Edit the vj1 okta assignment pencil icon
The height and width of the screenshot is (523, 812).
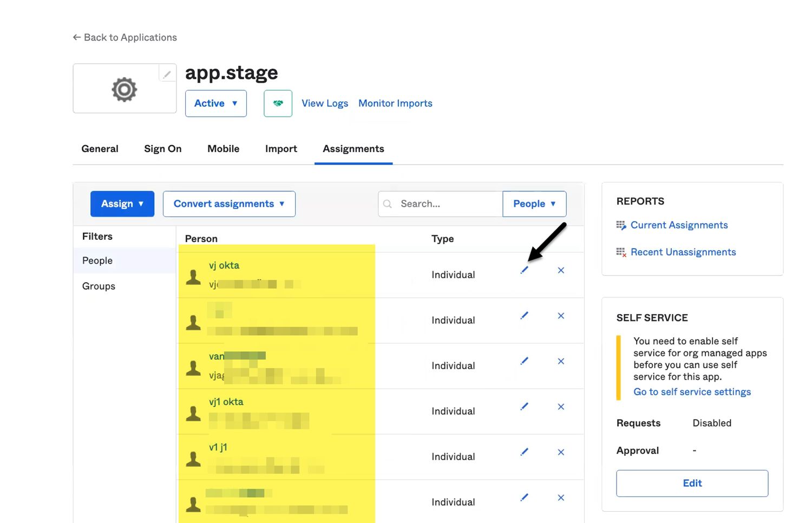[524, 407]
